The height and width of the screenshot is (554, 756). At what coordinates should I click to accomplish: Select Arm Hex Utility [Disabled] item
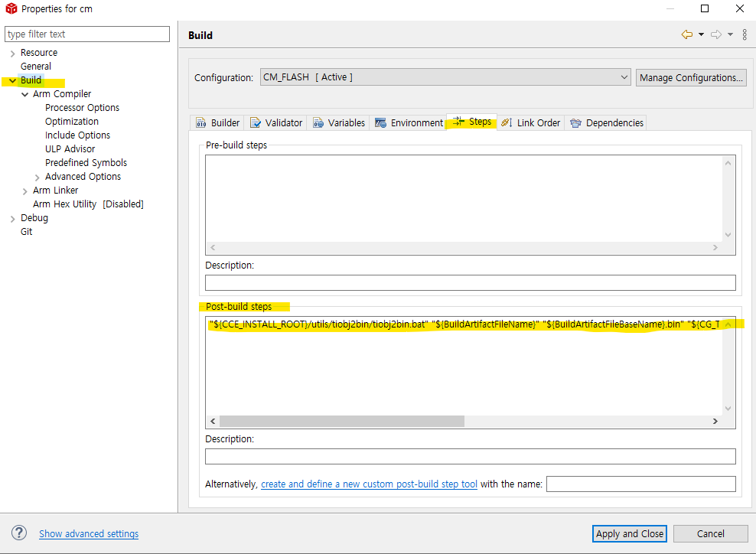88,204
